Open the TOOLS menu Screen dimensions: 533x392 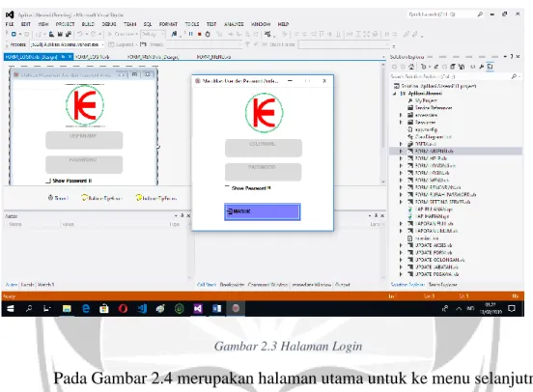point(192,24)
